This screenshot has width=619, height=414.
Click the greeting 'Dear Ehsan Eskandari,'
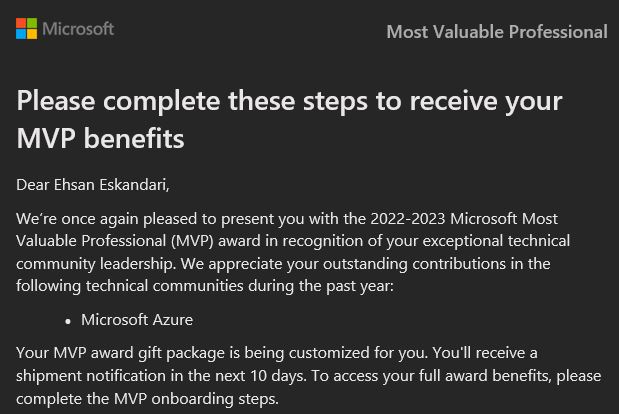93,185
